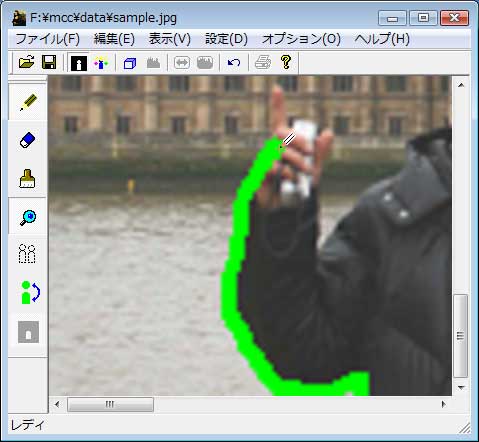
Task: Toggle the colorful sparkle figure icon
Action: point(101,63)
